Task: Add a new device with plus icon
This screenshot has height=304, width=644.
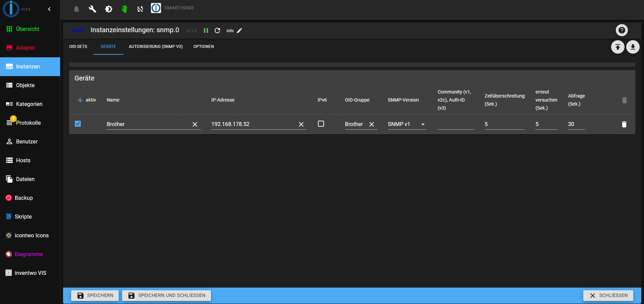Action: (80, 100)
